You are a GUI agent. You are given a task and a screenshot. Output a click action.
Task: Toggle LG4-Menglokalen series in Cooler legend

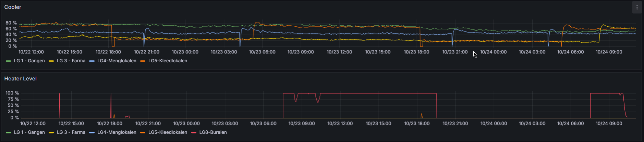click(x=117, y=61)
